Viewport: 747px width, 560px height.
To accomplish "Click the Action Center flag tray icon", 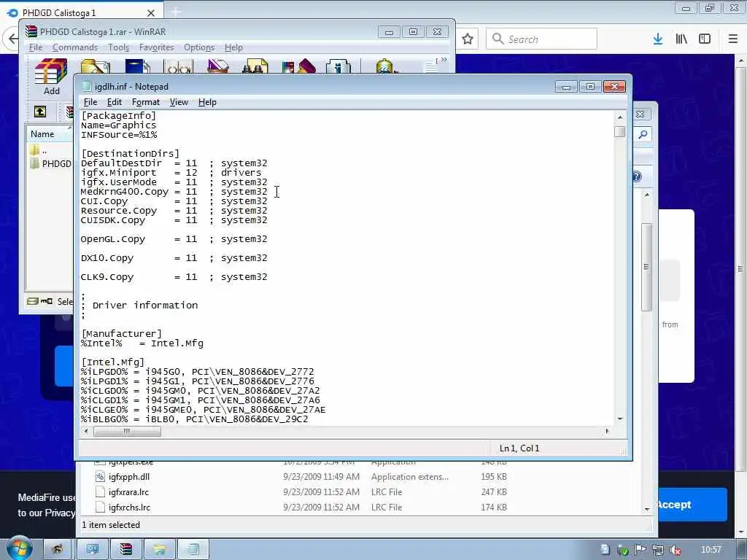I will (640, 550).
